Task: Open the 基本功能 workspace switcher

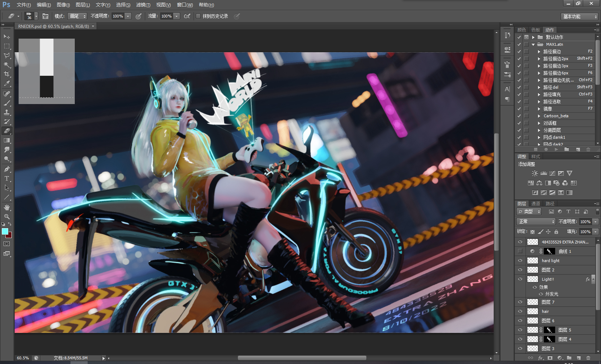Action: [x=580, y=16]
